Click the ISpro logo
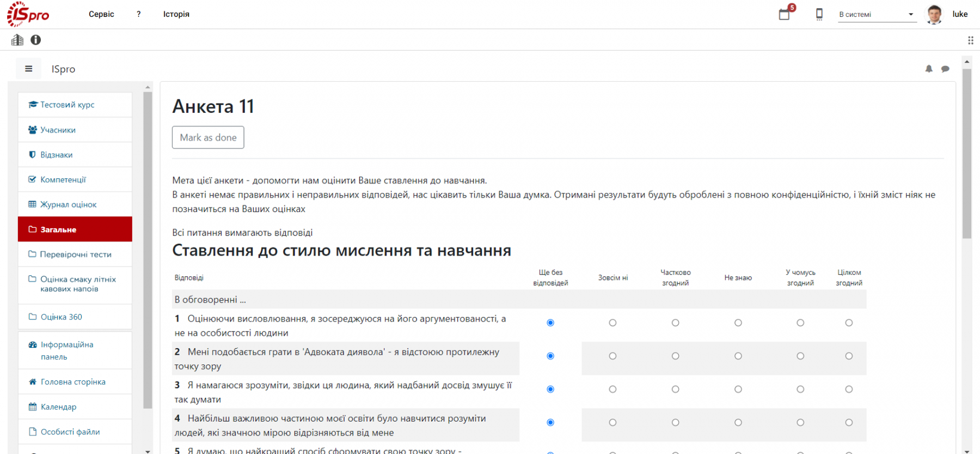 point(28,14)
